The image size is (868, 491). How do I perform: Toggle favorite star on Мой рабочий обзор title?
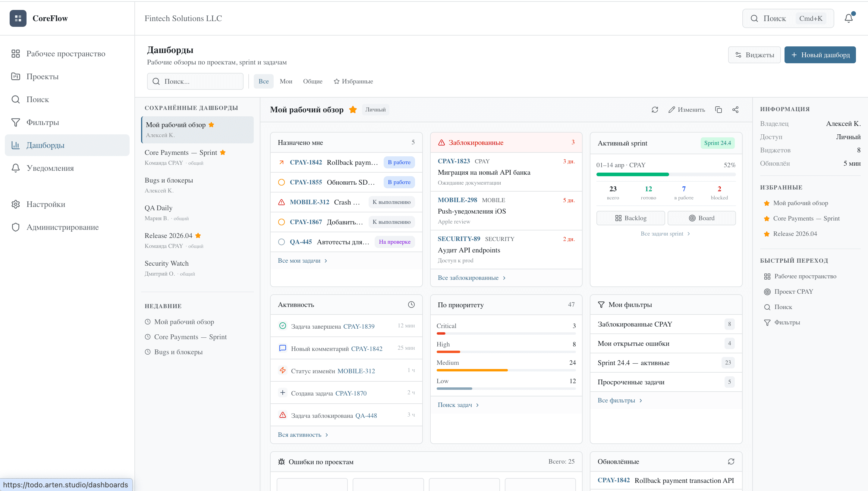(x=353, y=110)
